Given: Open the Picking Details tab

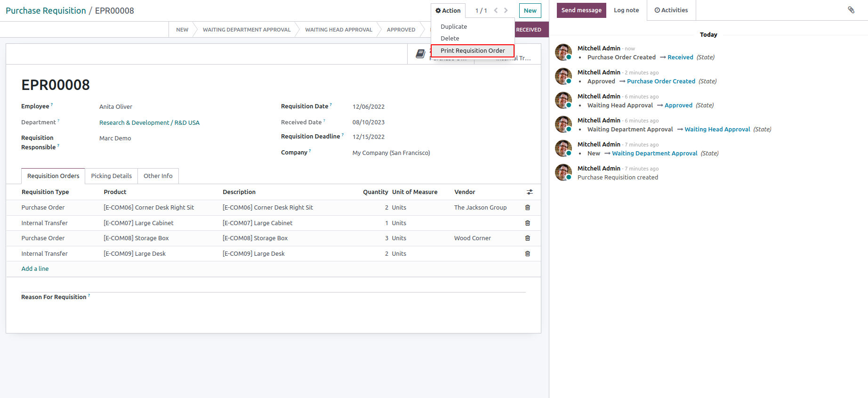Looking at the screenshot, I should click(x=112, y=176).
